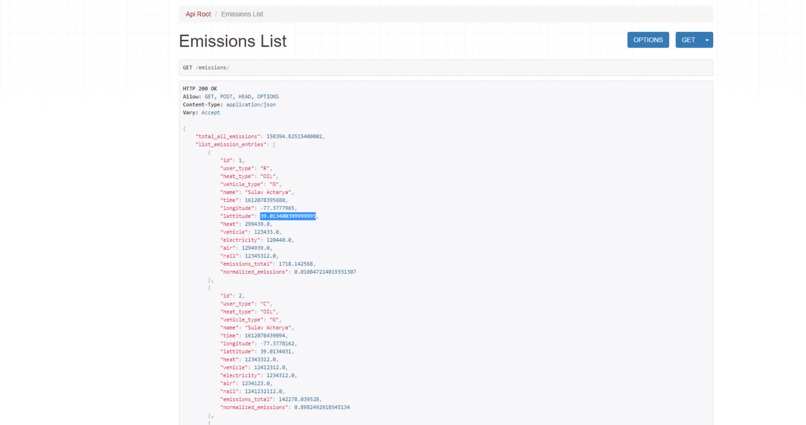Click name "Sulav Acharya" in entry id 1
The height and width of the screenshot is (425, 806).
(x=257, y=192)
